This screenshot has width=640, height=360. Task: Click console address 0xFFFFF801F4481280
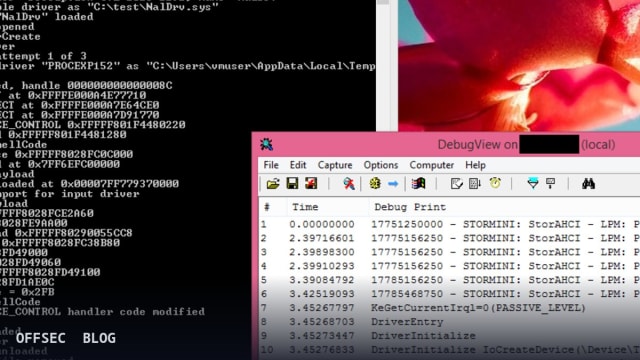(x=67, y=134)
